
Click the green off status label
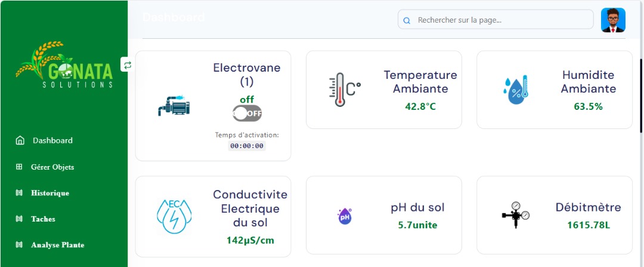[247, 99]
